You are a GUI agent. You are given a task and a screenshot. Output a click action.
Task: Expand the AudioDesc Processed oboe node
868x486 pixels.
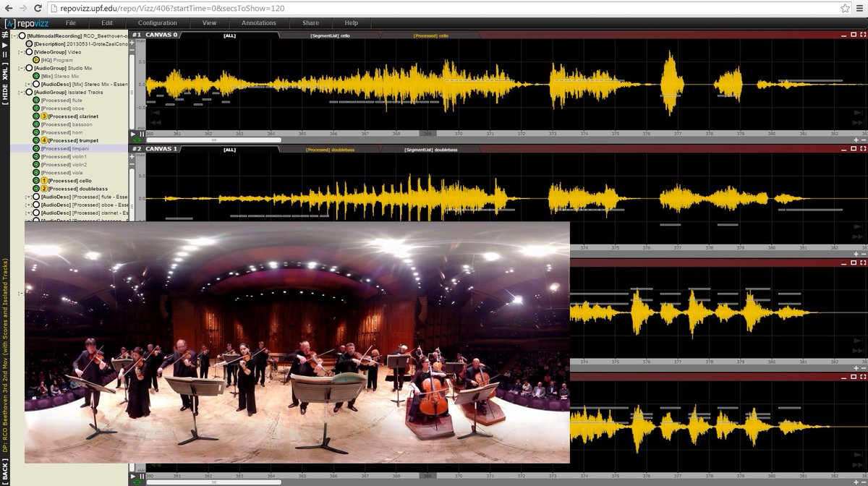tap(28, 205)
